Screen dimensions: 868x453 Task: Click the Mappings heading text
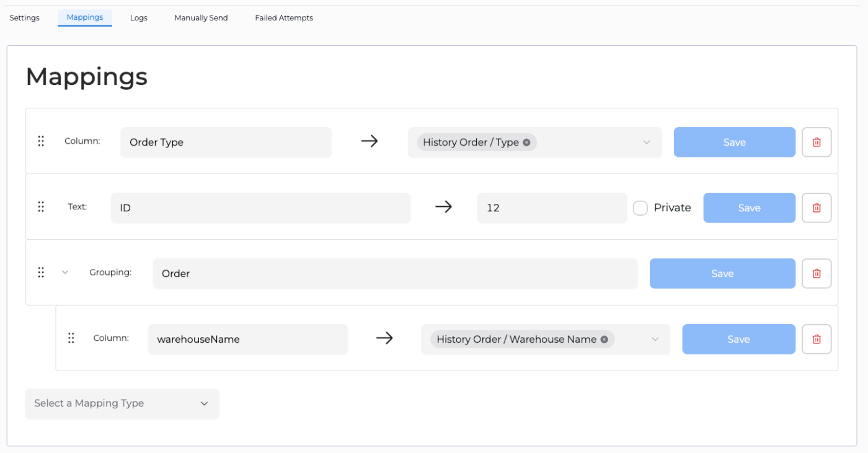(x=87, y=77)
